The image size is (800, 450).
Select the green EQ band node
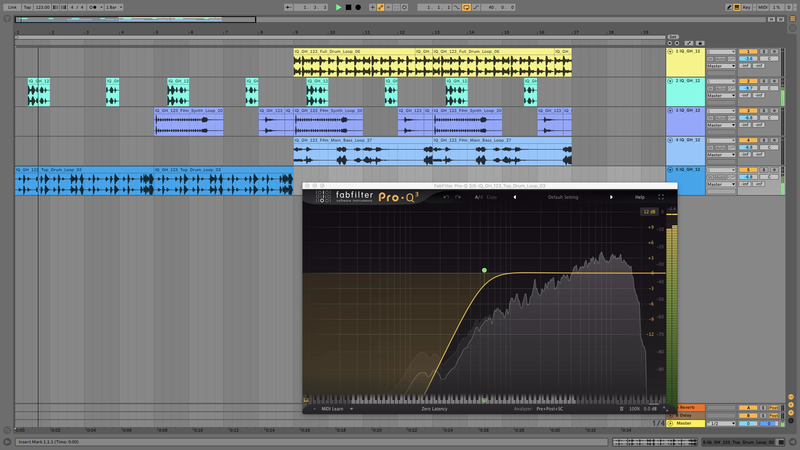click(484, 270)
